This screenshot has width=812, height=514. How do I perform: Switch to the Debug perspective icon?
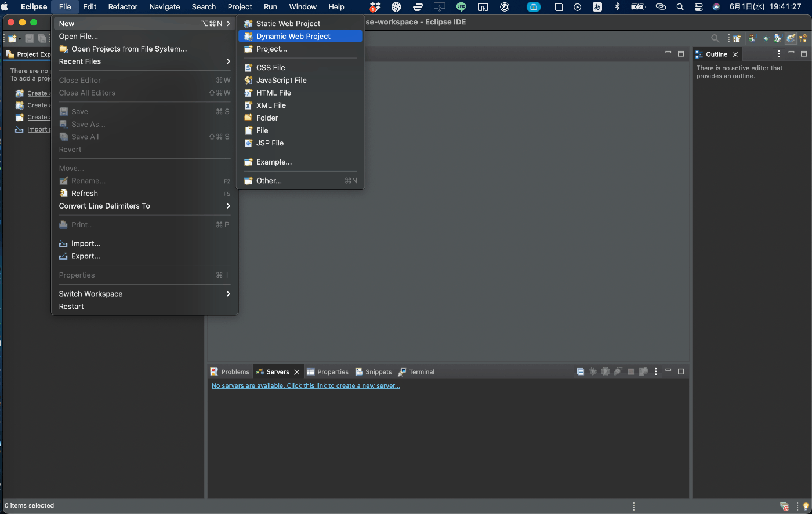[766, 38]
